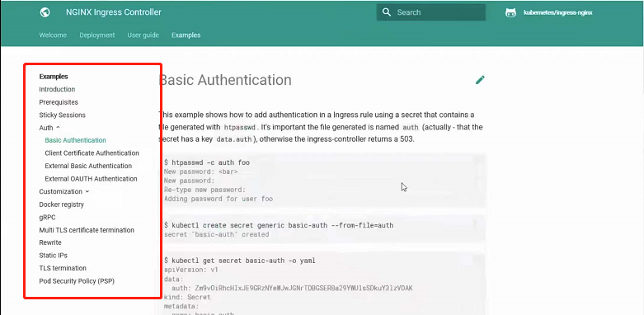644x315 pixels.
Task: Click the search magnifier icon
Action: [387, 12]
